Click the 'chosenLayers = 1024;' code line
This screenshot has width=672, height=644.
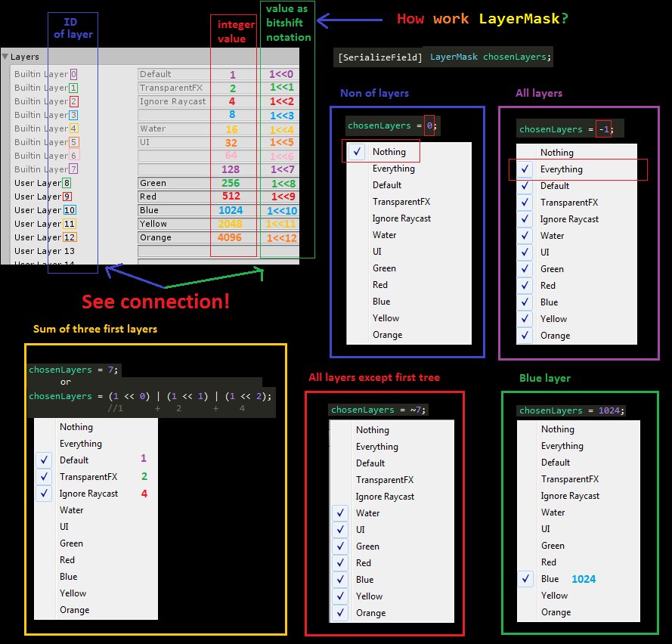(571, 410)
